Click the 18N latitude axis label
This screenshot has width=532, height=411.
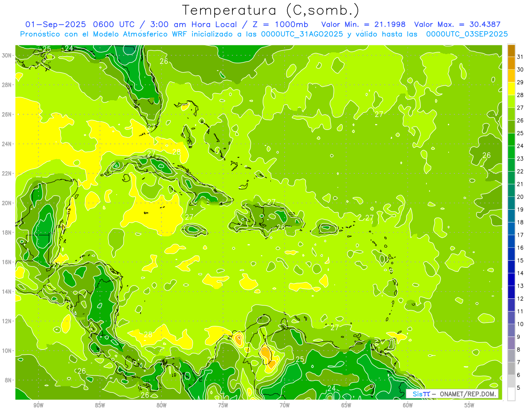click(7, 232)
